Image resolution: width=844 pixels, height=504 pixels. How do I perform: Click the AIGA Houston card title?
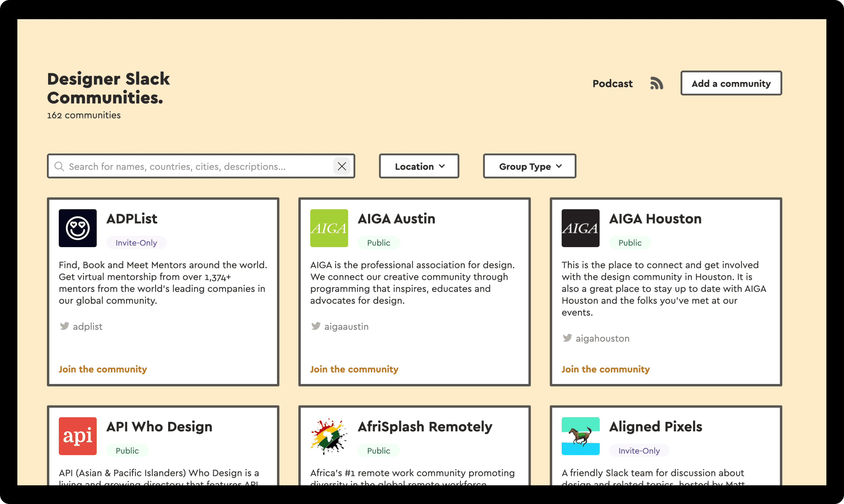[x=655, y=219]
